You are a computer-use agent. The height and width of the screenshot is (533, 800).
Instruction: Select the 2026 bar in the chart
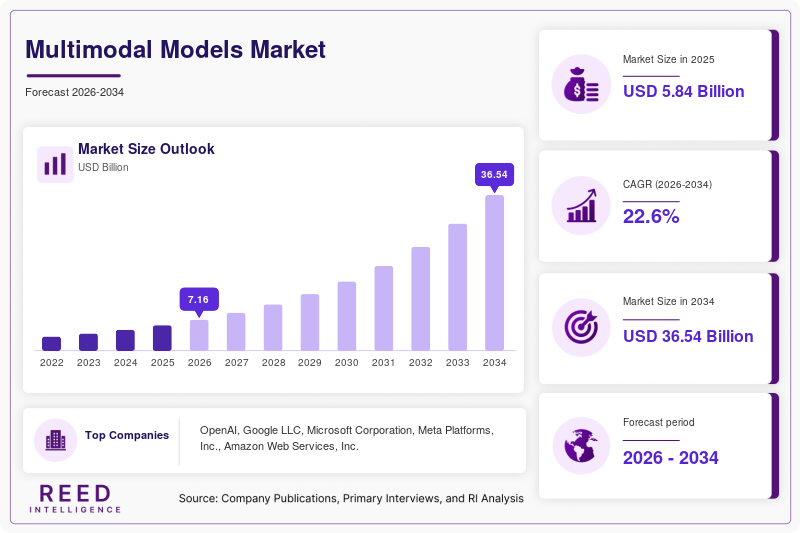pyautogui.click(x=199, y=335)
